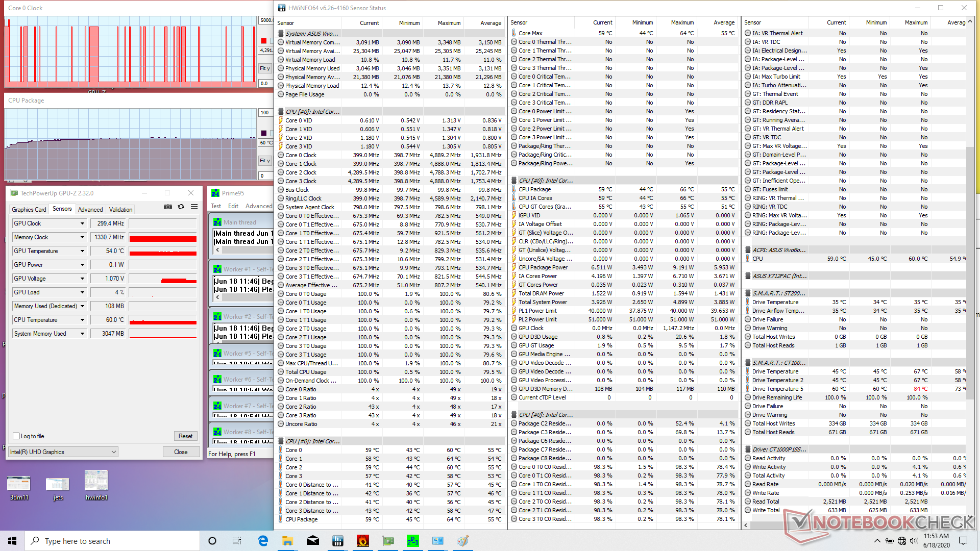Open Microsoft Edge from the taskbar

tap(263, 541)
